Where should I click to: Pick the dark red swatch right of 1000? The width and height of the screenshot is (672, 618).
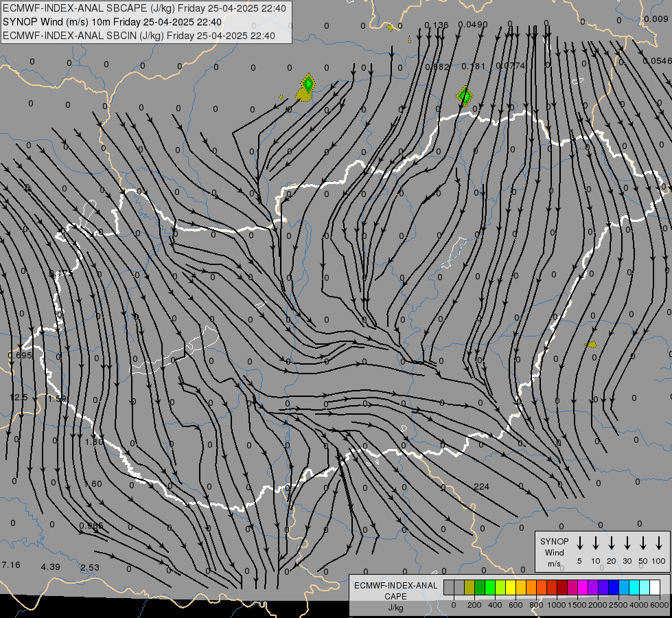562,587
